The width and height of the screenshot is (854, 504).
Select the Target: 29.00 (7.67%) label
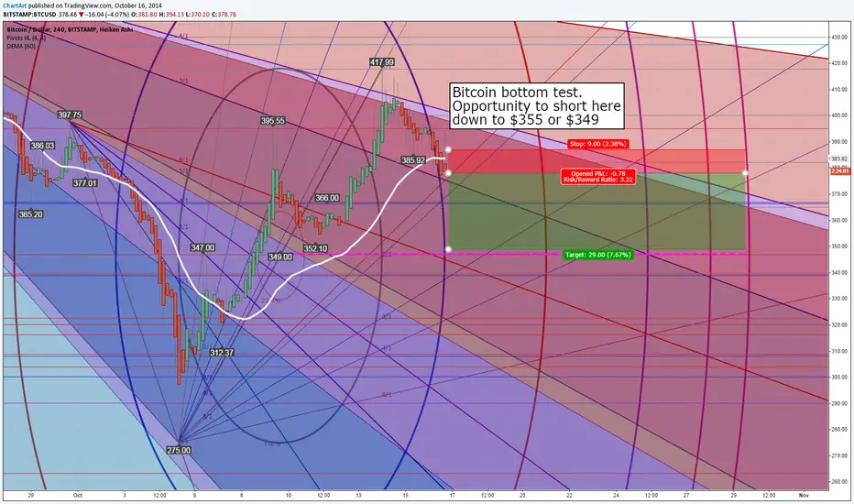598,255
